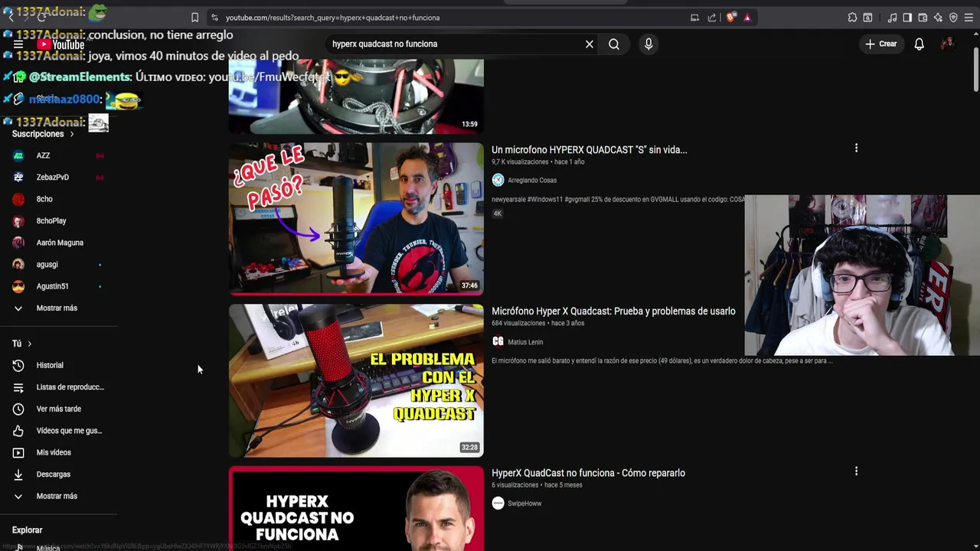
Task: Open browser extensions puzzle icon
Action: pyautogui.click(x=852, y=18)
